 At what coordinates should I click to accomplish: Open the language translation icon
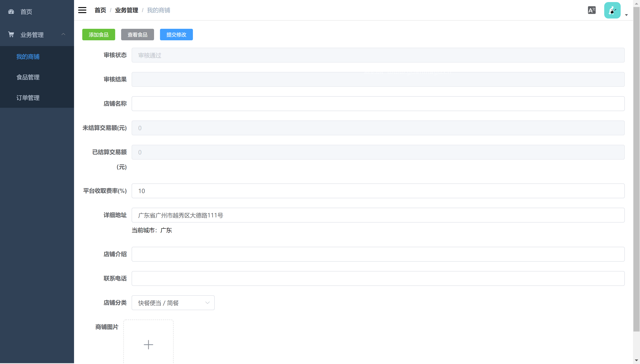tap(591, 10)
